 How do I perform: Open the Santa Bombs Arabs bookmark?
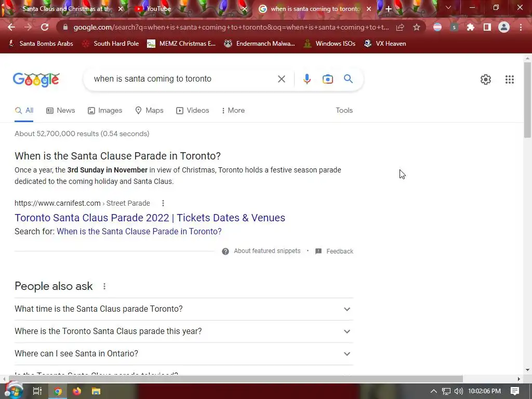pos(41,44)
